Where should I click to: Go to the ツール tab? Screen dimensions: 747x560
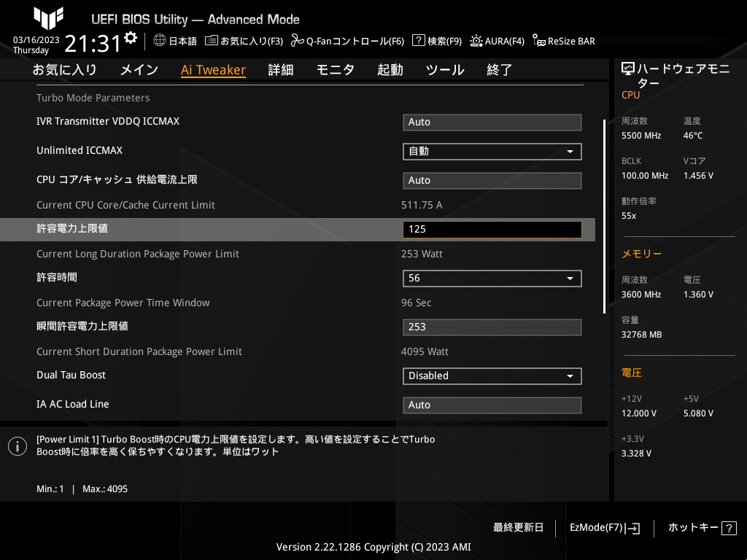(x=445, y=70)
